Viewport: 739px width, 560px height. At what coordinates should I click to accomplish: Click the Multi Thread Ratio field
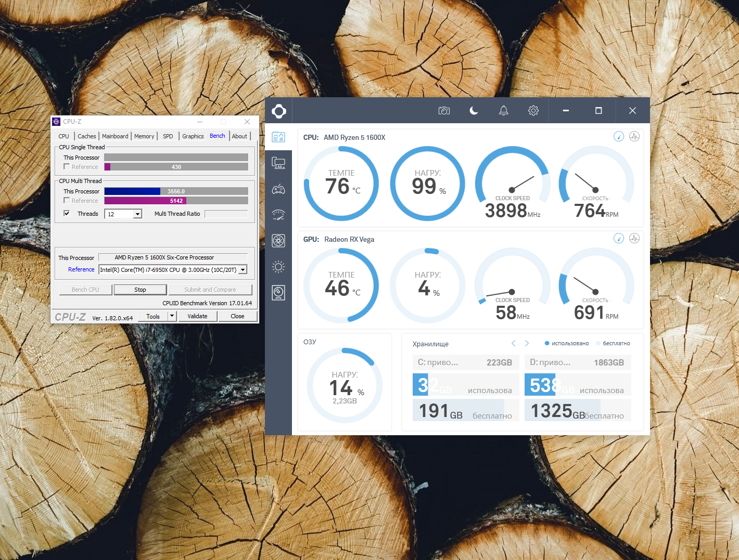[226, 214]
